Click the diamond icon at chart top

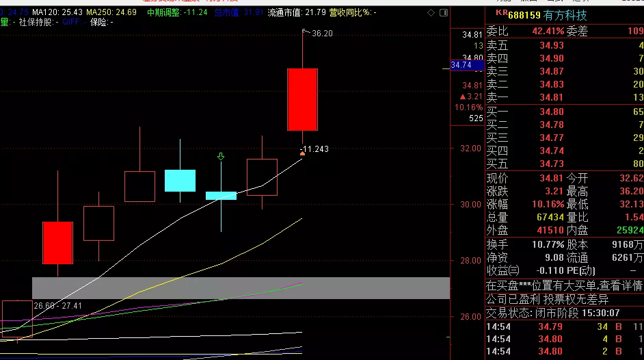(x=431, y=13)
